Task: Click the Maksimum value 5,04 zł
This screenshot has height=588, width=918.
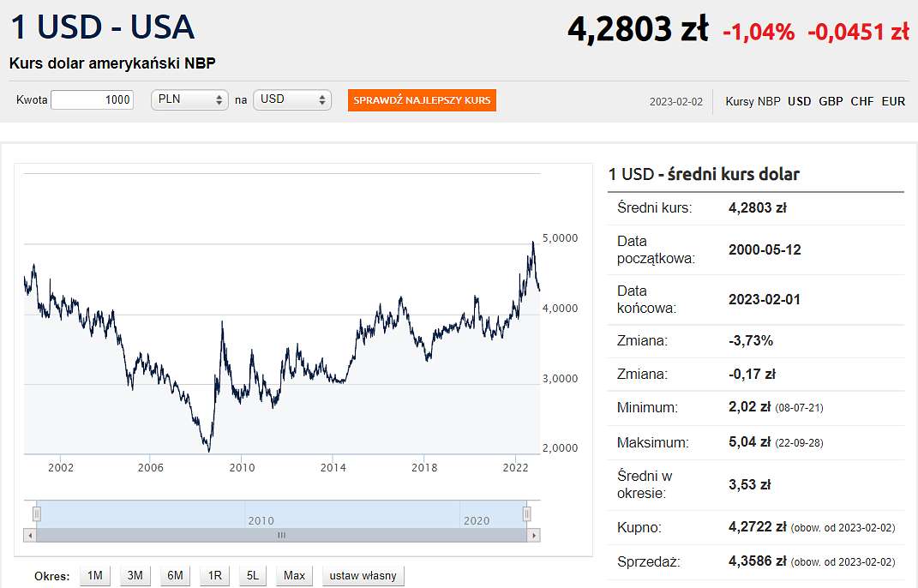Action: point(749,442)
